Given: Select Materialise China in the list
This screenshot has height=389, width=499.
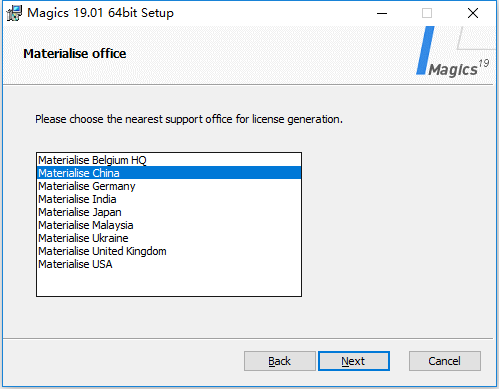Looking at the screenshot, I should pyautogui.click(x=169, y=173).
